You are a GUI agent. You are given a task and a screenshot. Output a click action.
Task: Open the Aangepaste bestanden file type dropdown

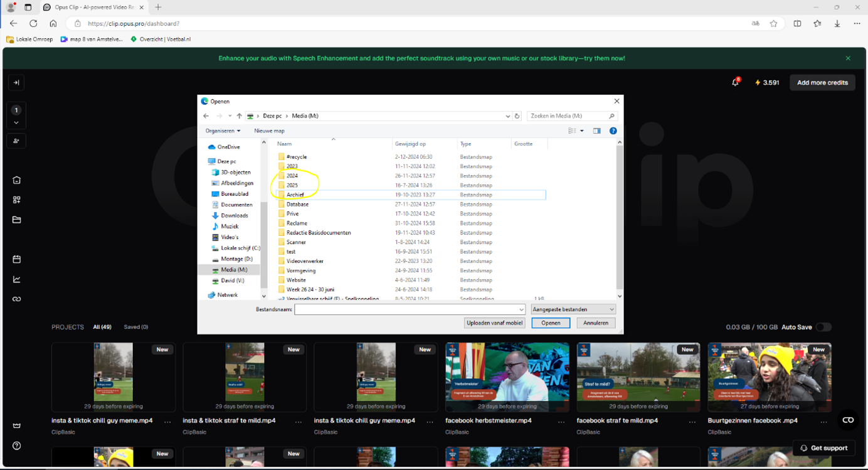click(573, 309)
